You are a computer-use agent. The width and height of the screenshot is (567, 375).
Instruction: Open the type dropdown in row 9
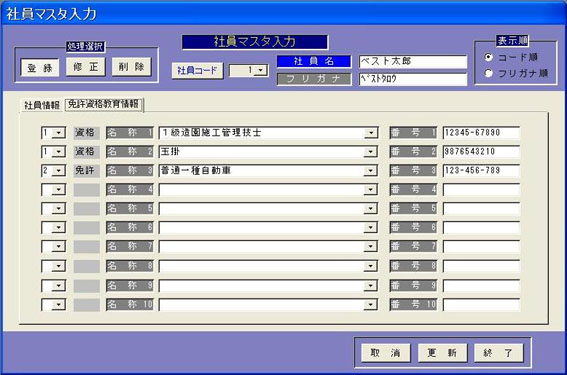tap(59, 286)
